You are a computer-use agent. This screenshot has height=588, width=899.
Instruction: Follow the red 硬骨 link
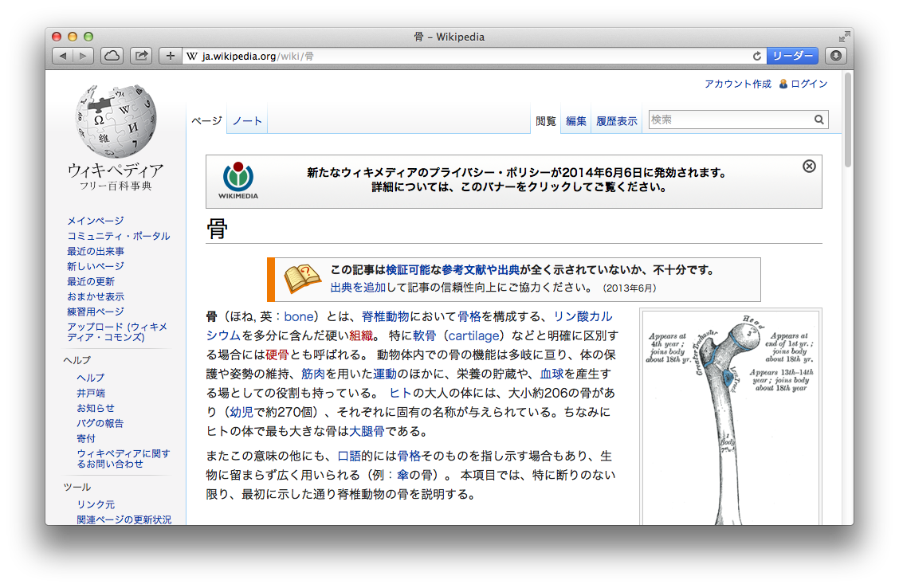(277, 355)
